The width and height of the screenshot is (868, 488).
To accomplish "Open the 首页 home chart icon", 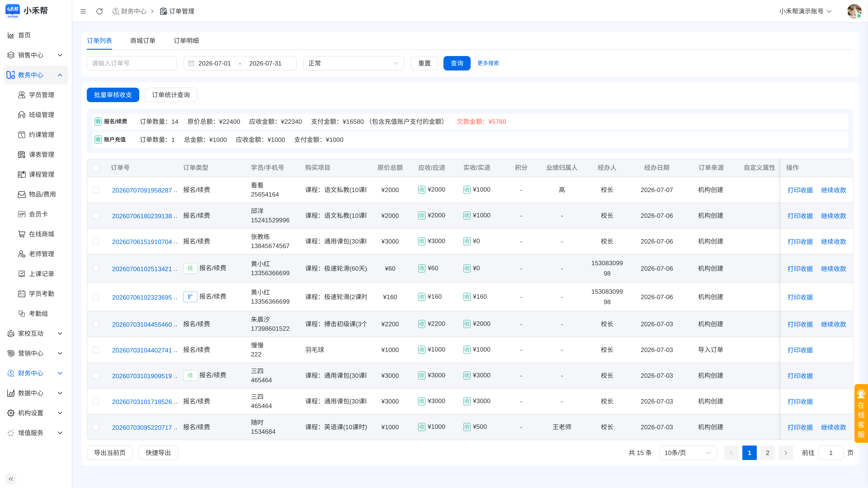I will [x=11, y=35].
